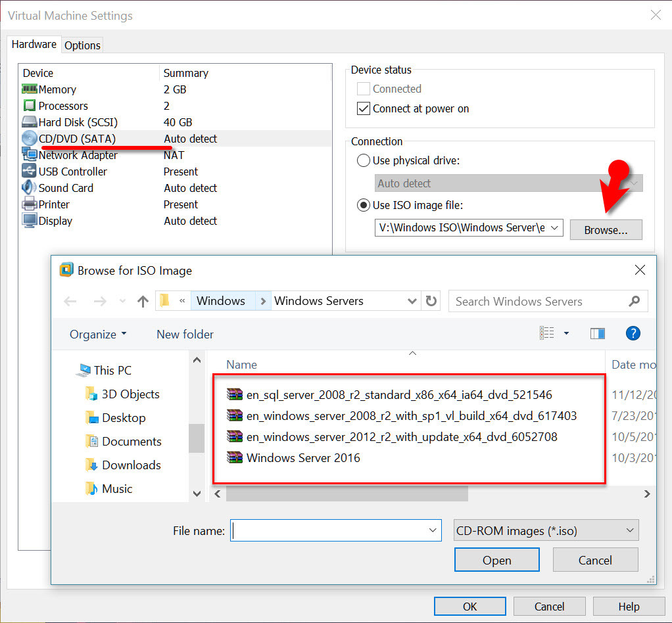Click the Network Adapter icon
This screenshot has height=623, width=672.
[29, 154]
